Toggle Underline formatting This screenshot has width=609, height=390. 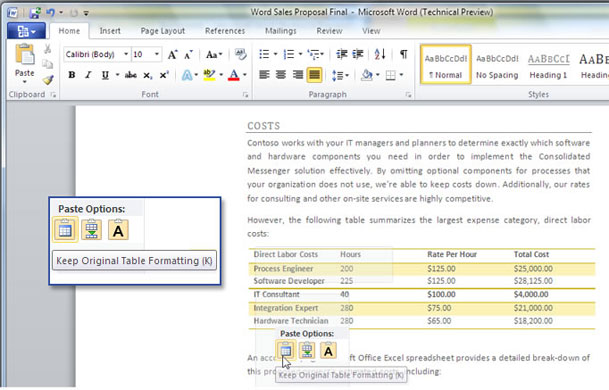105,75
